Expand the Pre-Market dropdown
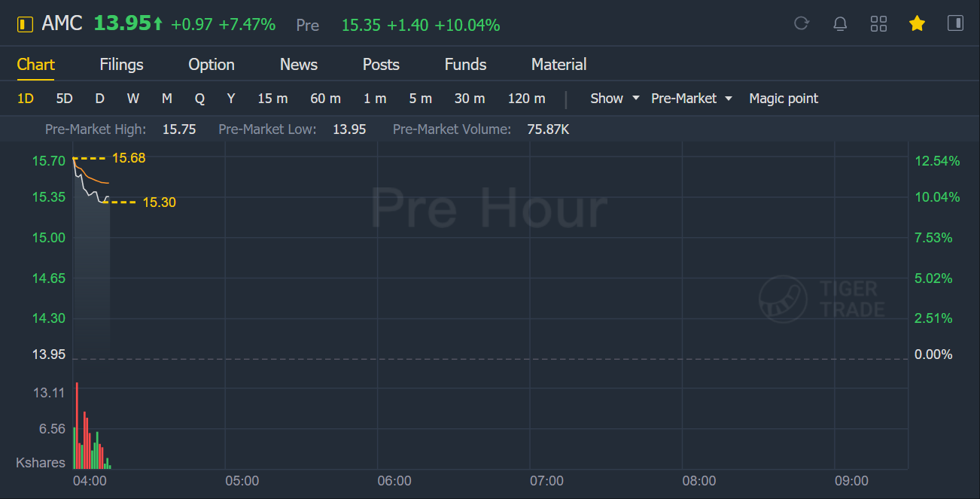 692,99
